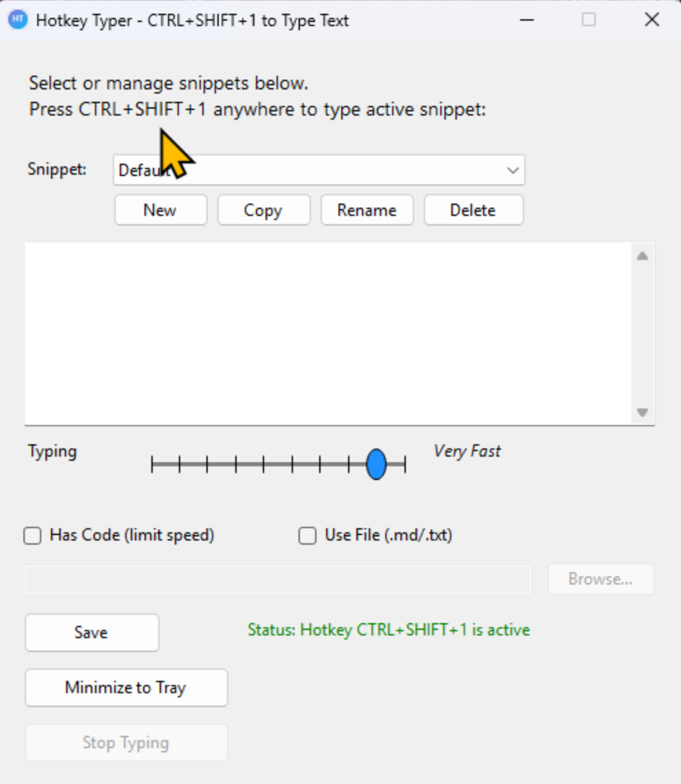This screenshot has width=681, height=784.
Task: Set typing speed using the slider
Action: (x=376, y=464)
